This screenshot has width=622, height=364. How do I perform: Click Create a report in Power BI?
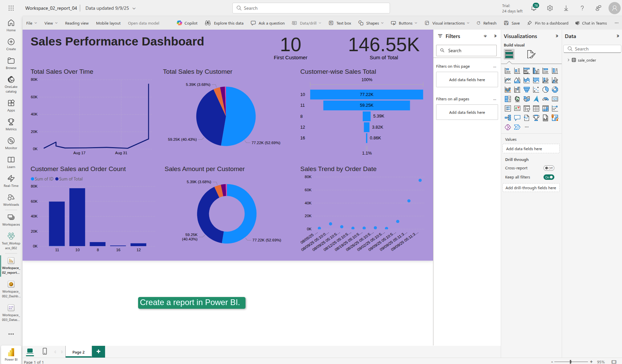tap(192, 302)
